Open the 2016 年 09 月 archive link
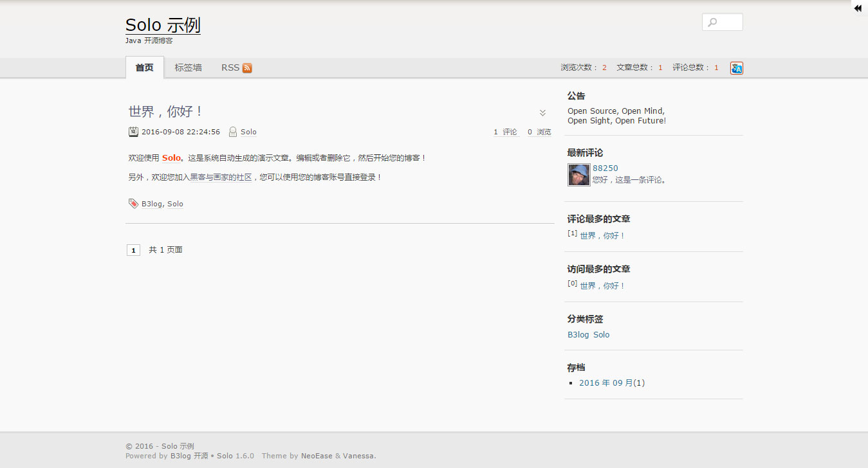868x468 pixels. [606, 383]
